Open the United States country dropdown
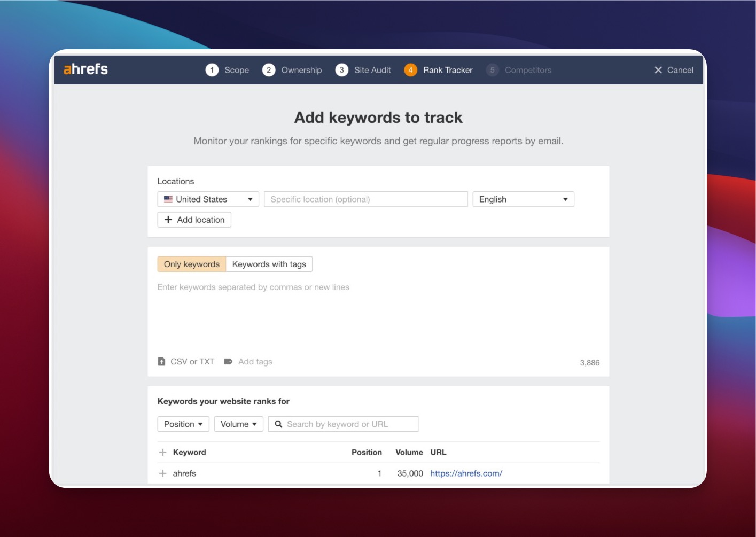756x537 pixels. pos(207,199)
